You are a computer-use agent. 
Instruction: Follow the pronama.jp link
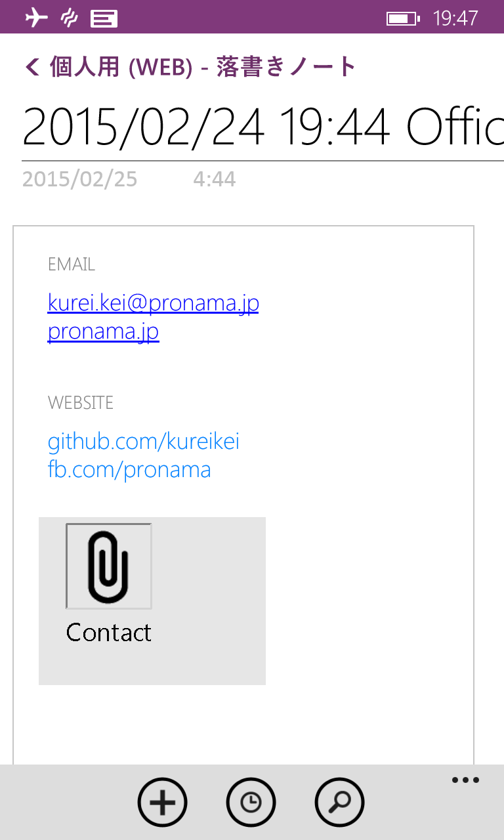[104, 331]
